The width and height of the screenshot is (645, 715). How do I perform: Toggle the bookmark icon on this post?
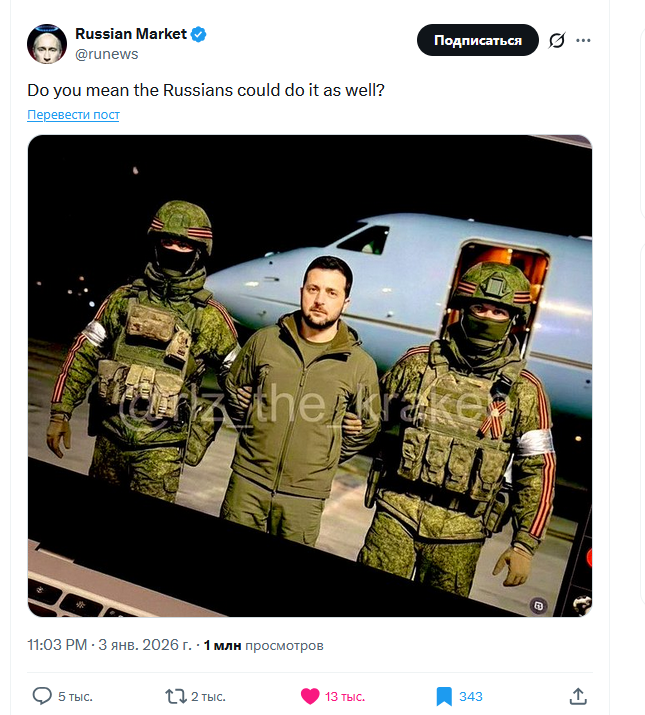click(444, 696)
